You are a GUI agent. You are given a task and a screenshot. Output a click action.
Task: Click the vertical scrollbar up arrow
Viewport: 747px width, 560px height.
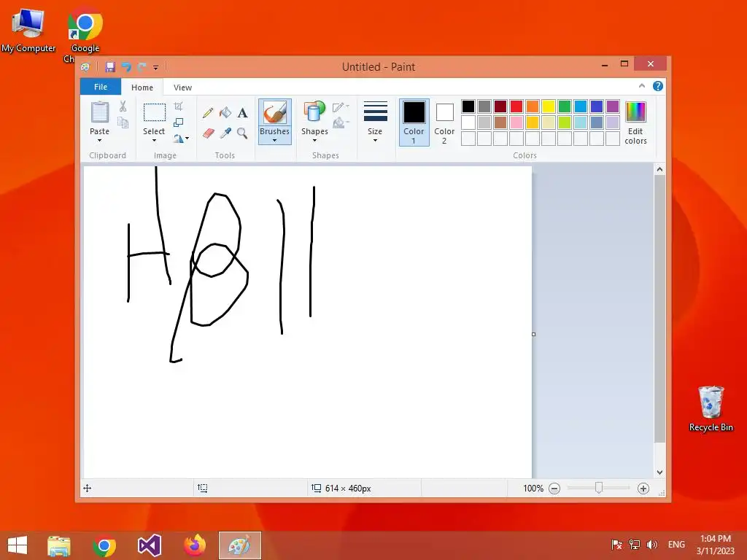coord(659,169)
